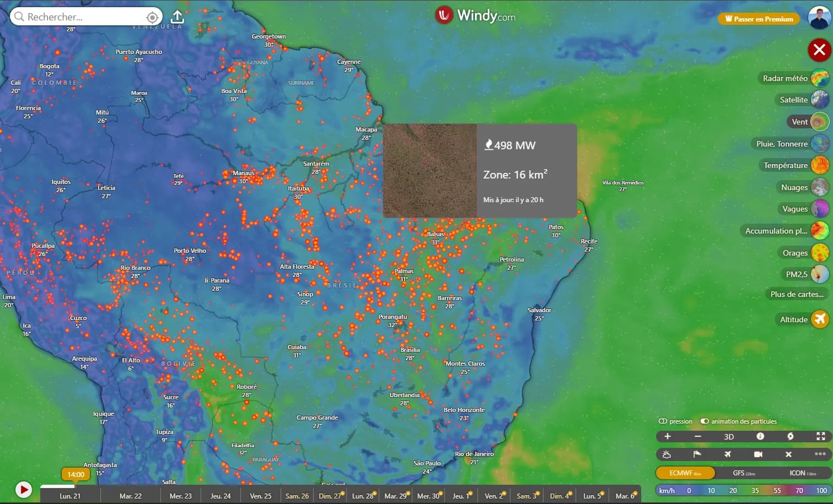Click Passer en Premium button
The image size is (833, 504).
759,19
